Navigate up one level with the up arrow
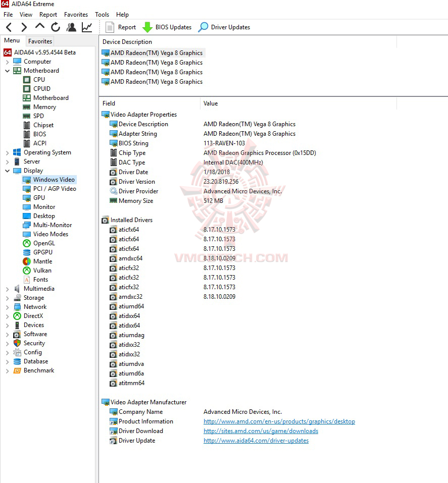The height and width of the screenshot is (483, 448). pos(40,27)
